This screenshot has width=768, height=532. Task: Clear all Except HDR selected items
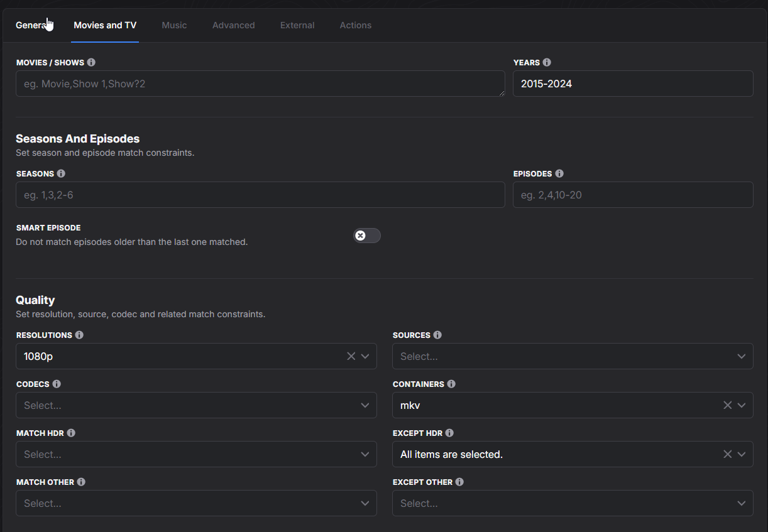point(727,454)
